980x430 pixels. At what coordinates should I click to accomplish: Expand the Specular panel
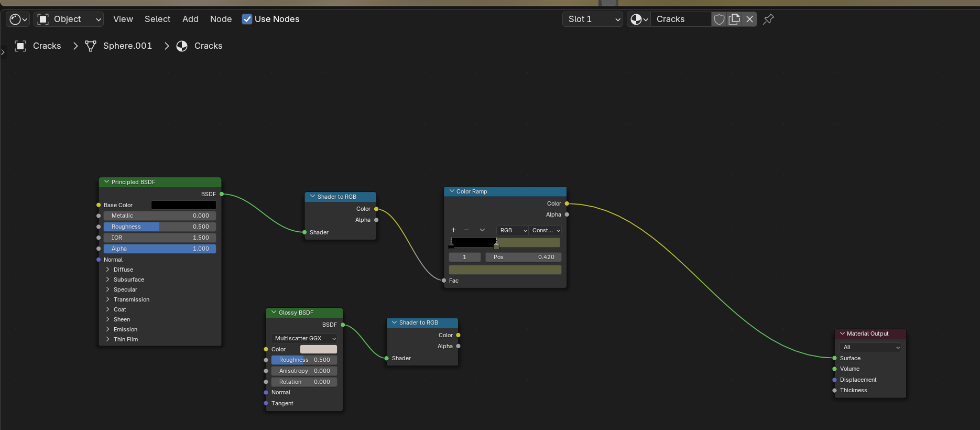pyautogui.click(x=108, y=289)
